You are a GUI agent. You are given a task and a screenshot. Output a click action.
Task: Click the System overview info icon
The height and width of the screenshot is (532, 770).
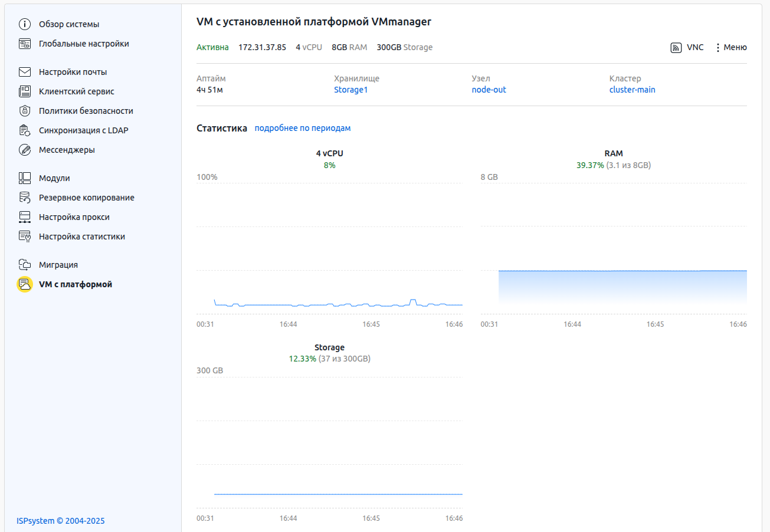pos(25,24)
